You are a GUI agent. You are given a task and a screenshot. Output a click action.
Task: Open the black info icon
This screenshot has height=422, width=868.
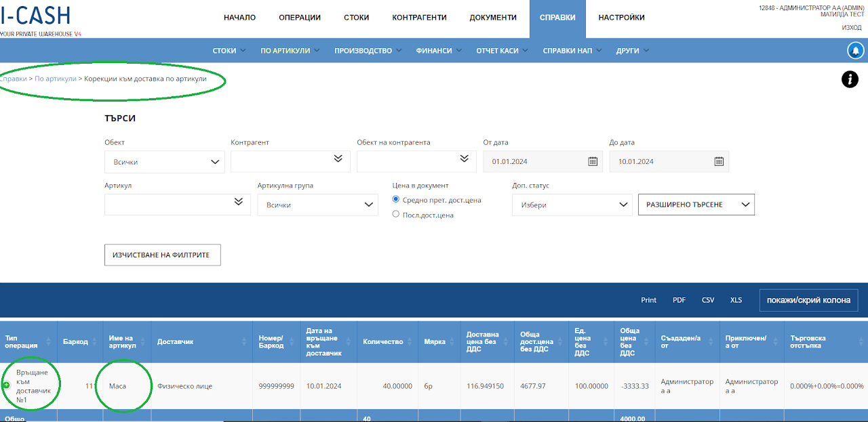[850, 79]
